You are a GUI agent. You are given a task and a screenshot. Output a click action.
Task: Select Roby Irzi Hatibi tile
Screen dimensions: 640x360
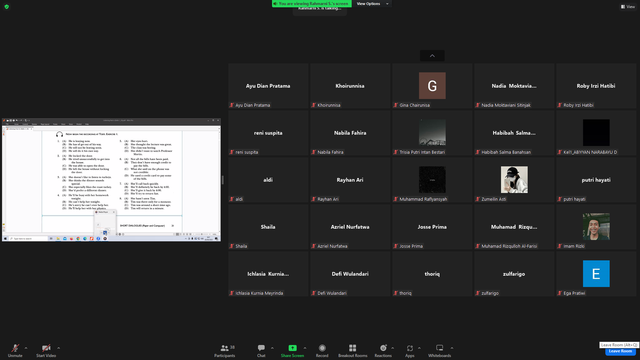[x=596, y=86]
